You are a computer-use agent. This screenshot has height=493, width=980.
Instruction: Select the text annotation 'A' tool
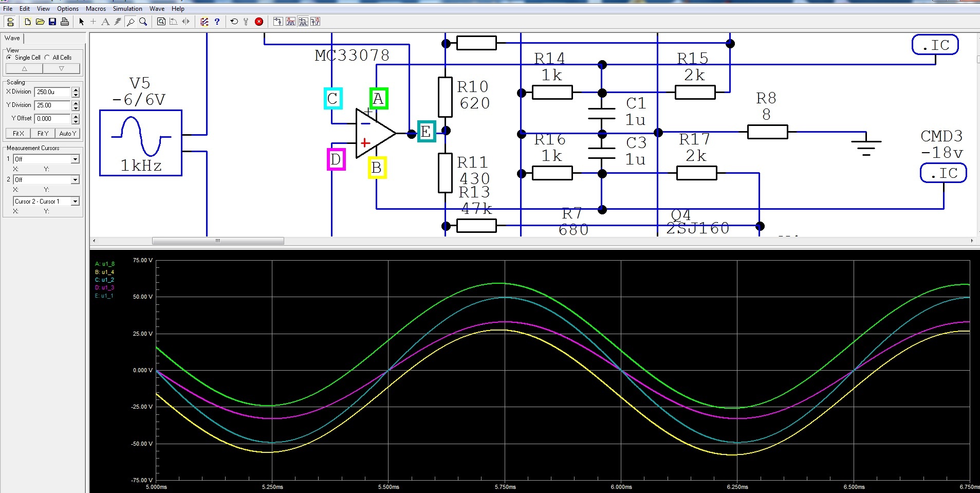[x=105, y=22]
